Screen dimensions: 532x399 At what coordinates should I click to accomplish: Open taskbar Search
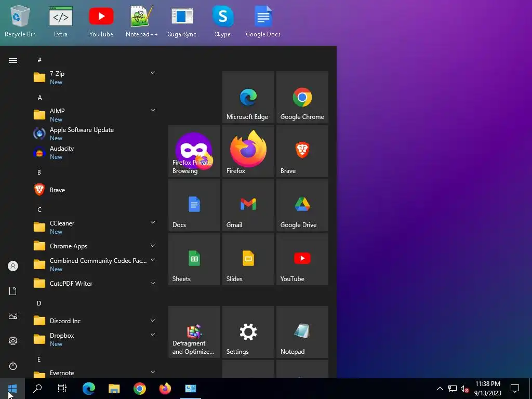click(x=37, y=389)
